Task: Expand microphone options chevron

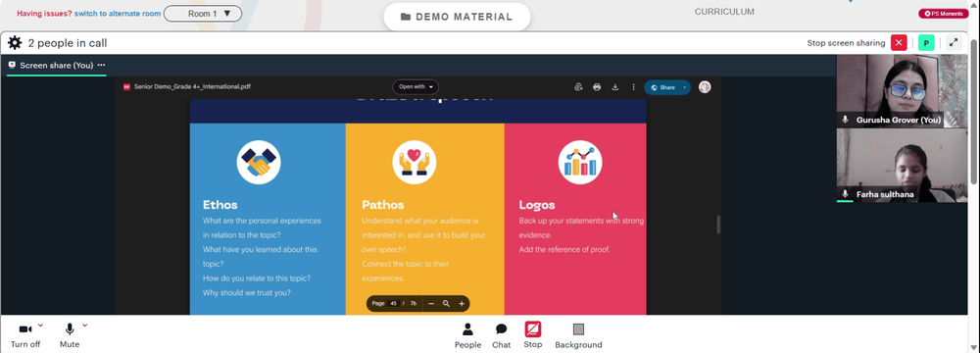Action: point(85,325)
